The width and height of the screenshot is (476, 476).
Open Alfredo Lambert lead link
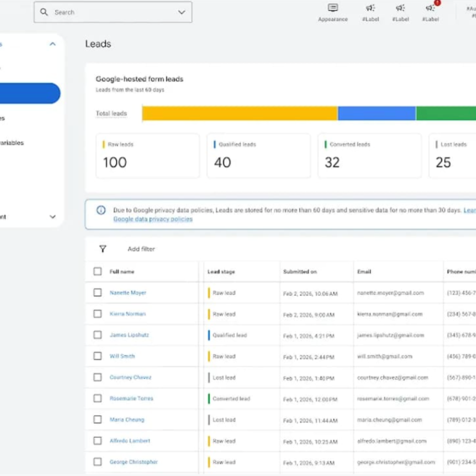[130, 441]
